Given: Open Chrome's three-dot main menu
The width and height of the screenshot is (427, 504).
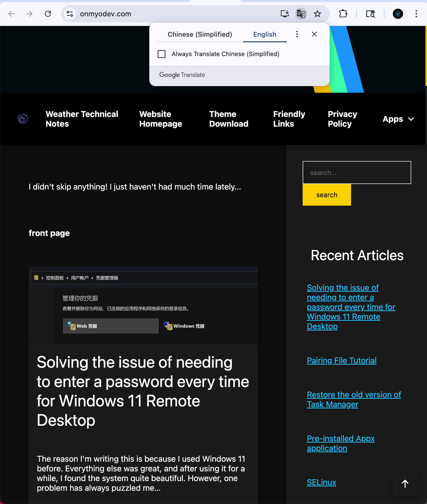Looking at the screenshot, I should [416, 14].
